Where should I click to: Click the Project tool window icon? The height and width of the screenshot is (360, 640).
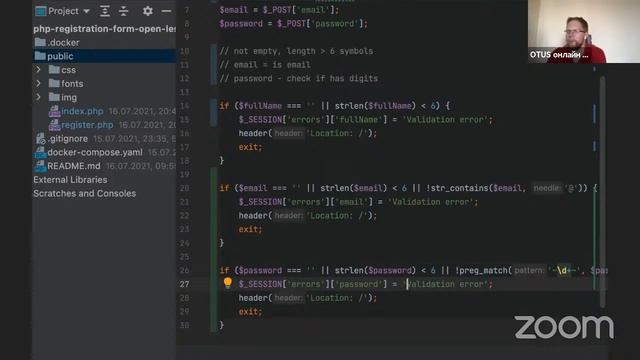click(x=40, y=11)
